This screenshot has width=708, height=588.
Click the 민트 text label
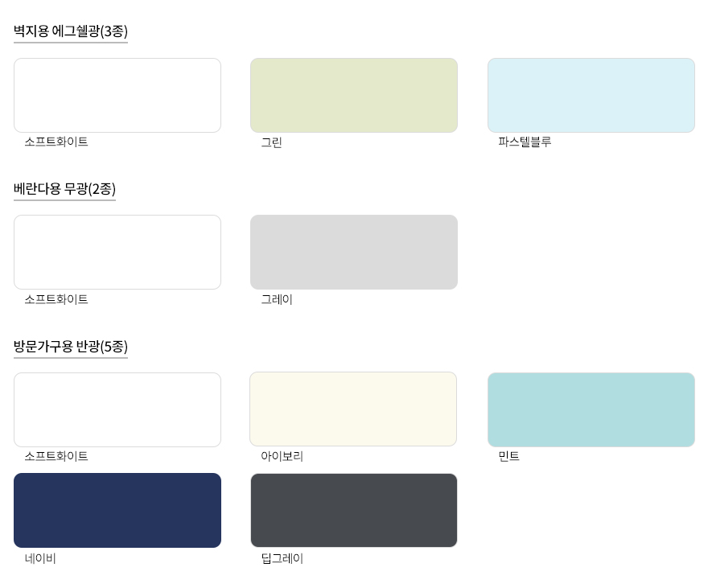508,456
